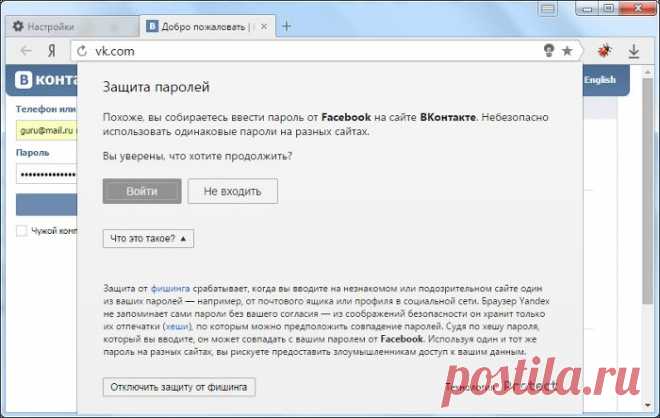
Task: Collapse the Что это такое? expander
Action: point(148,238)
